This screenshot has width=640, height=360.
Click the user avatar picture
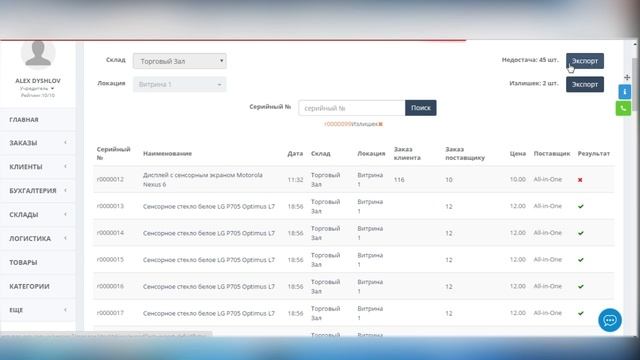tap(38, 54)
